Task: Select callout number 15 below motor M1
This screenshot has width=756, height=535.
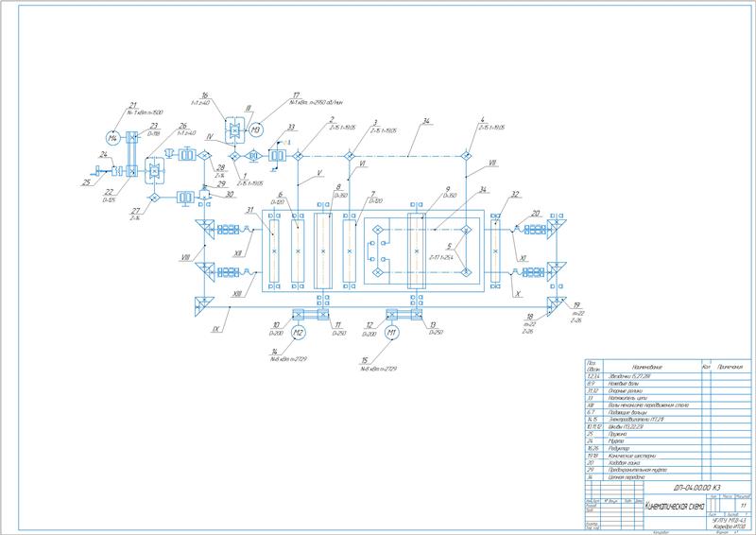Action: pyautogui.click(x=365, y=360)
